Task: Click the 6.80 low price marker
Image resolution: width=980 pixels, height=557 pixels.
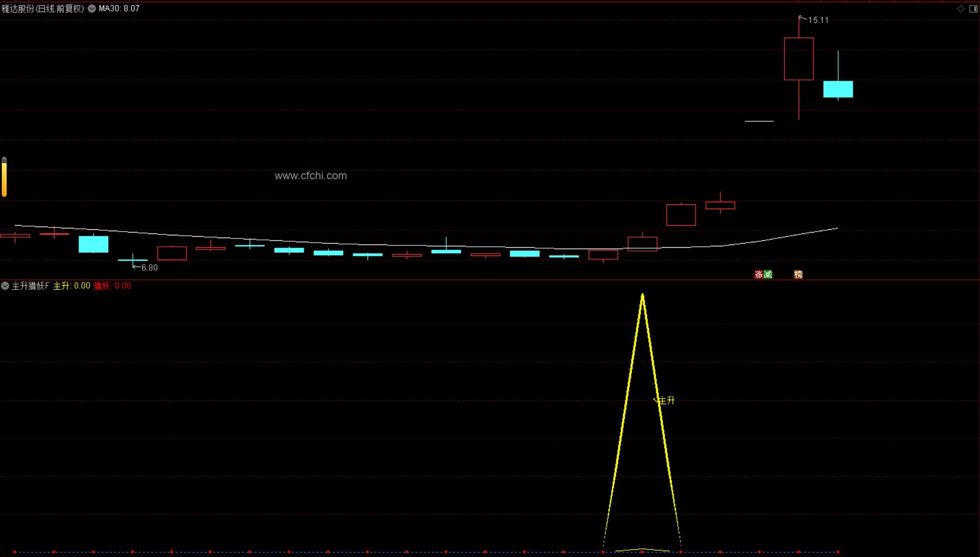Action: 149,267
